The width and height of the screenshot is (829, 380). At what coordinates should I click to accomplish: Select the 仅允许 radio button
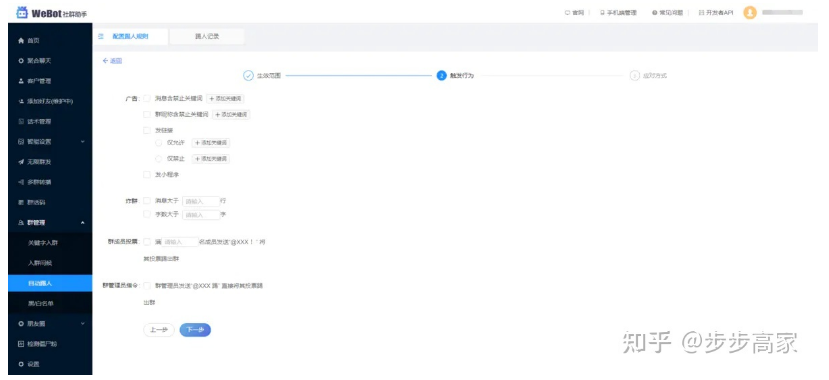pos(159,143)
